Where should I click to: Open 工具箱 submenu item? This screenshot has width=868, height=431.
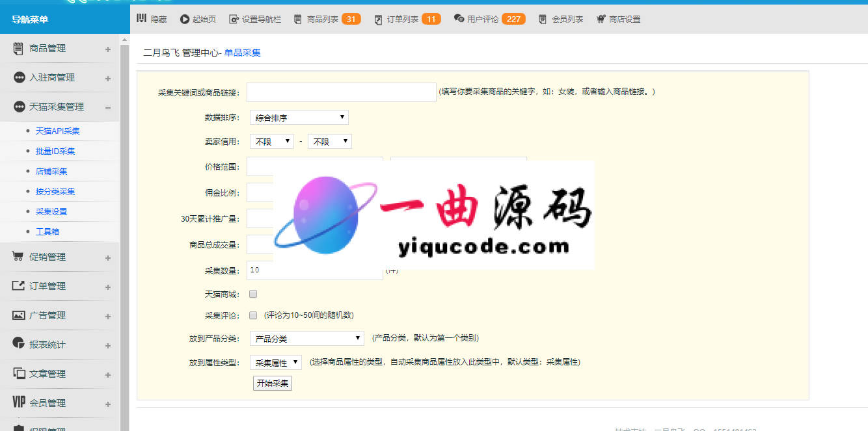point(47,231)
